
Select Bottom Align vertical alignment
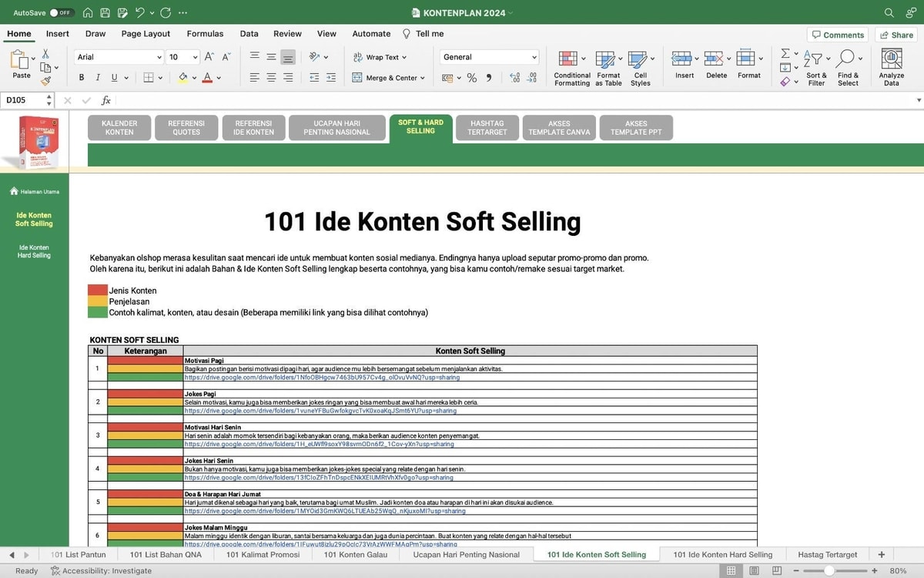point(288,57)
